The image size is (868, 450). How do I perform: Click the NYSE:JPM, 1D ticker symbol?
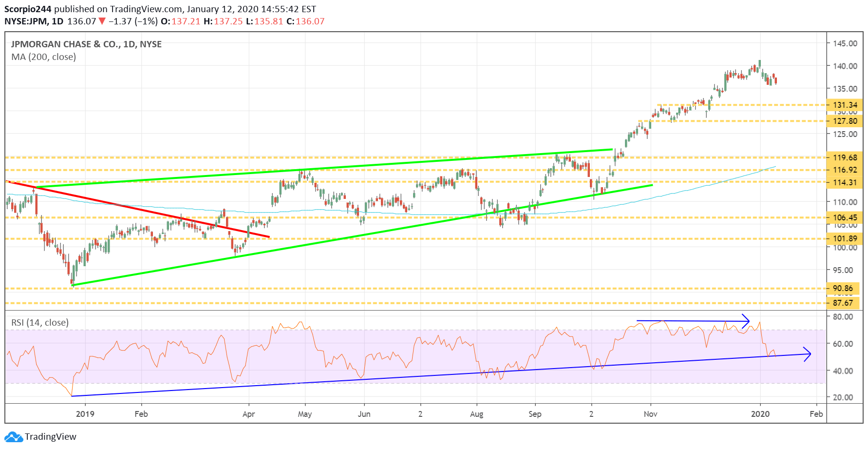34,21
